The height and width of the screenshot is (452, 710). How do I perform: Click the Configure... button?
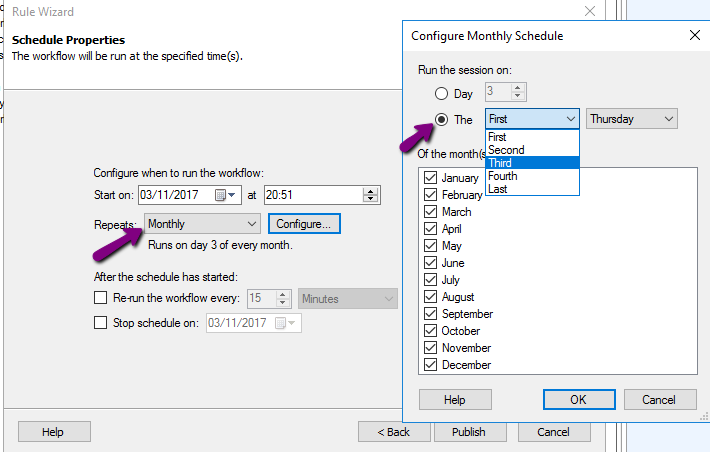point(304,224)
